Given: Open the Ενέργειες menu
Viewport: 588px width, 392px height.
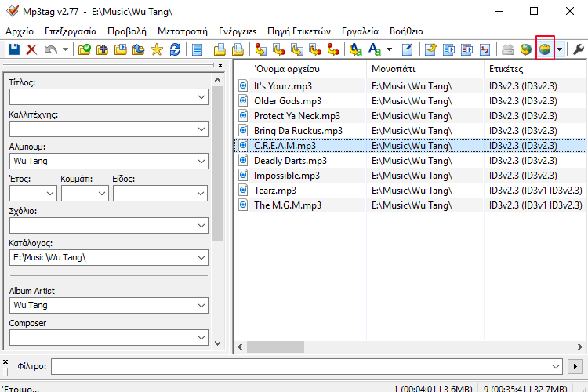Looking at the screenshot, I should click(x=238, y=31).
